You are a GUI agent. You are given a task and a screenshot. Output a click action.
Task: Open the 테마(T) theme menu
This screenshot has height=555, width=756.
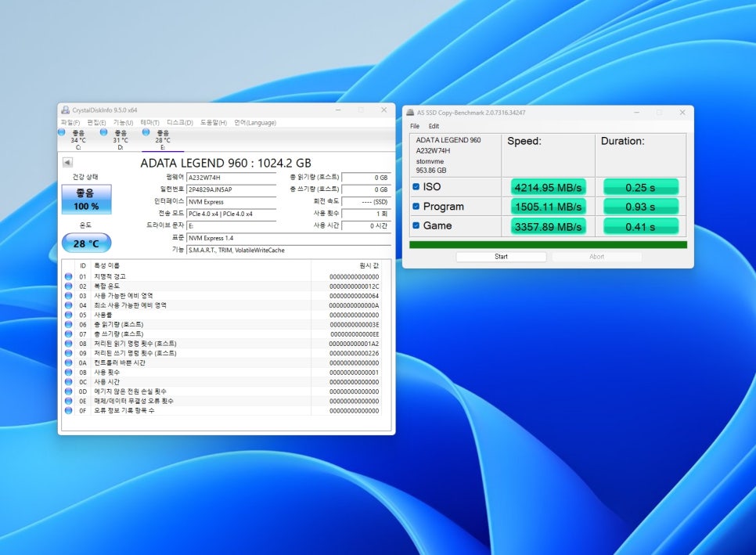pyautogui.click(x=149, y=122)
